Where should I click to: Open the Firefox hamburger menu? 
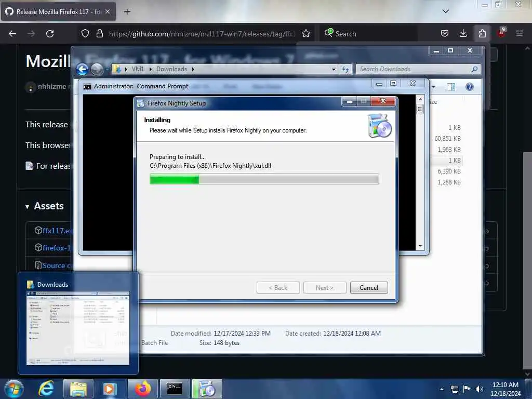(520, 34)
